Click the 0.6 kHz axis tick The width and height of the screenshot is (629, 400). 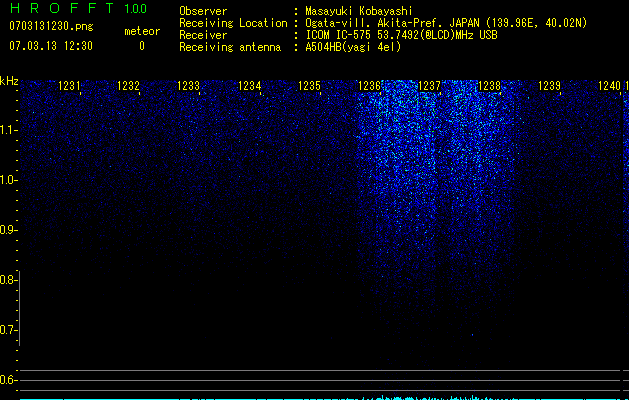[8, 380]
